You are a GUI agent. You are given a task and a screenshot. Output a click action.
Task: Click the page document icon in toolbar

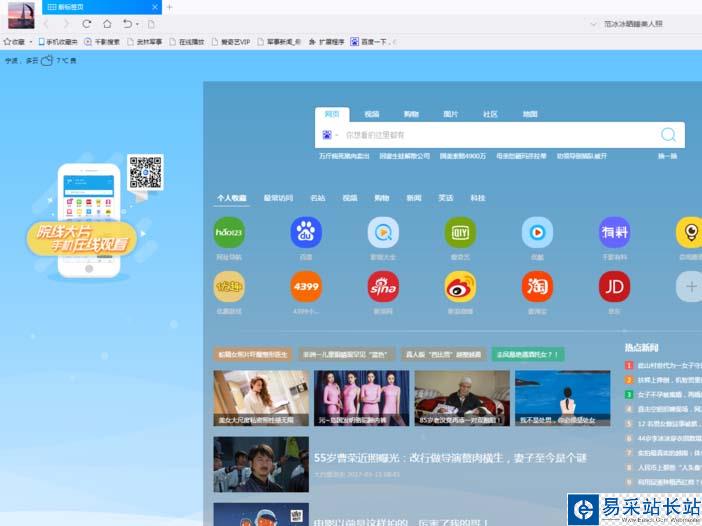(151, 24)
